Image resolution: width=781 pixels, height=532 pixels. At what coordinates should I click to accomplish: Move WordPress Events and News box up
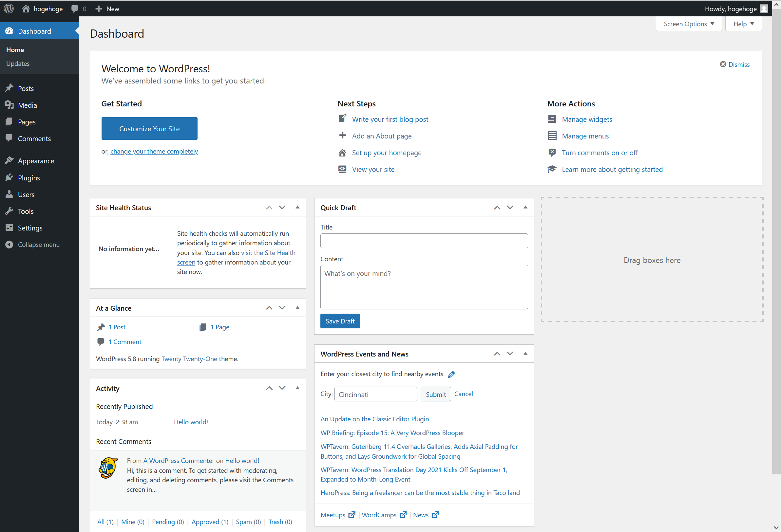pos(497,354)
